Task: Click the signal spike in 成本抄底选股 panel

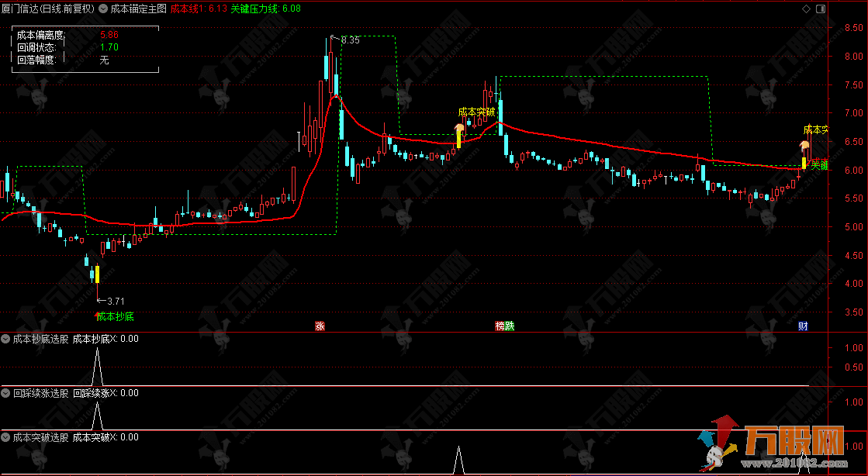Action: pyautogui.click(x=98, y=365)
